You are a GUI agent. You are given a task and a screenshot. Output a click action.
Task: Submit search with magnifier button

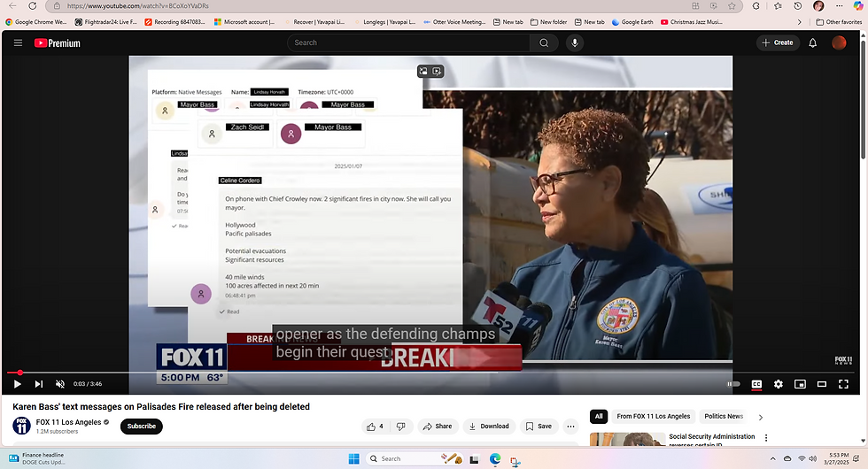[544, 42]
